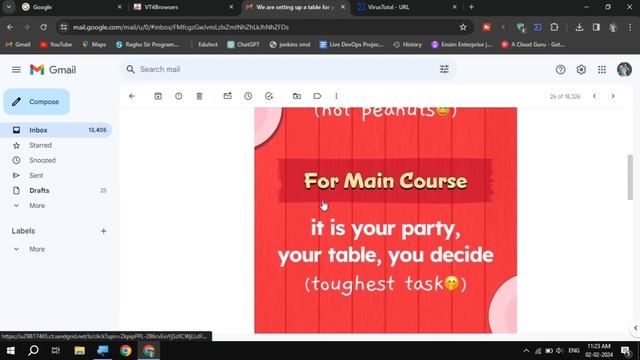Click the For Main Course banner image
This screenshot has height=360, width=640.
385,181
